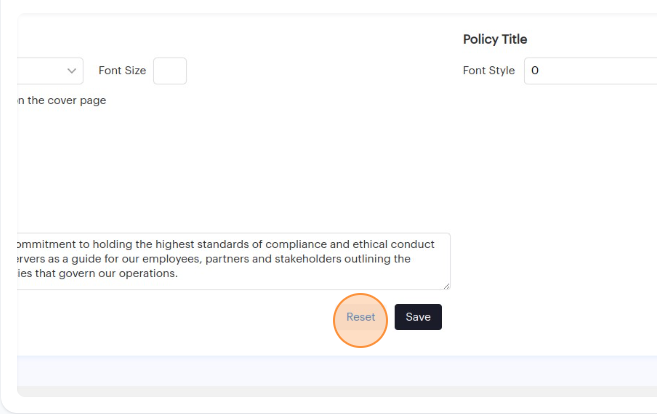Click the Font Style field showing 0

(x=590, y=71)
